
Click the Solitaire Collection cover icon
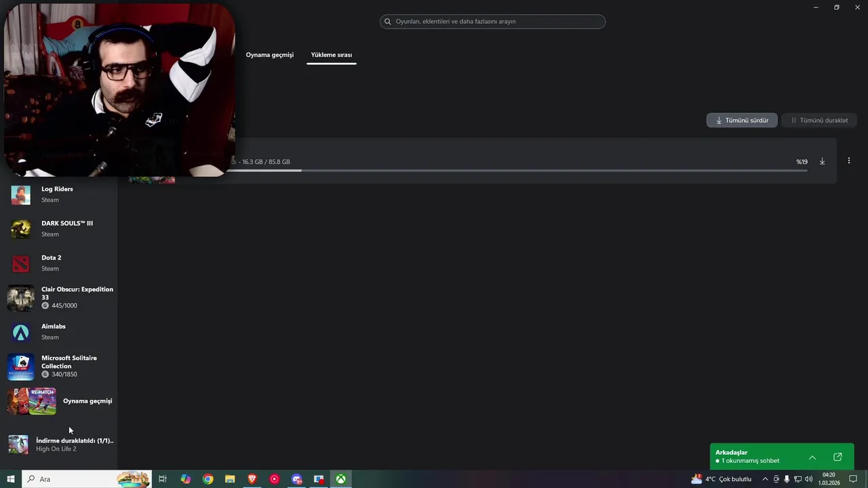click(20, 367)
